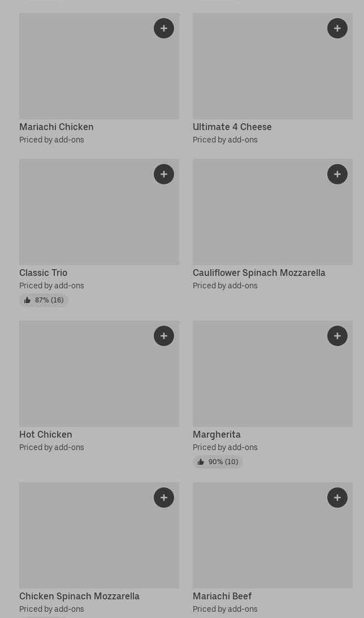The width and height of the screenshot is (364, 618).
Task: Add Cauliflower Spinach Mozzarella with the plus icon
Action: pyautogui.click(x=337, y=174)
